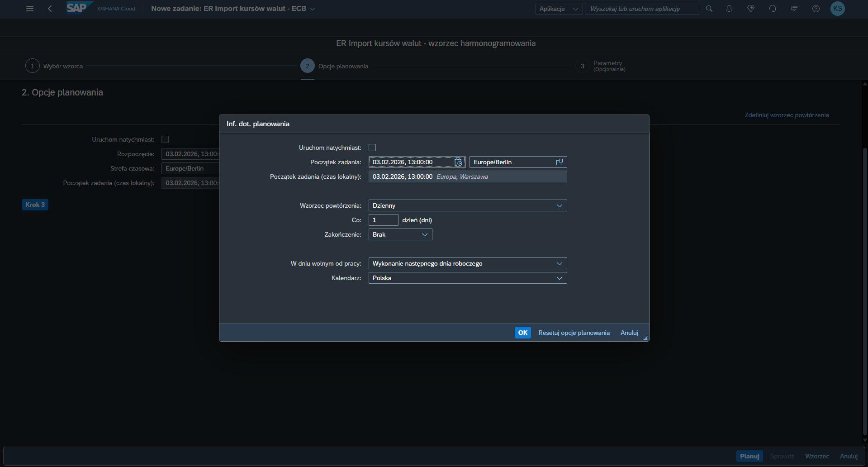Confirm dialog with OK button

(522, 333)
